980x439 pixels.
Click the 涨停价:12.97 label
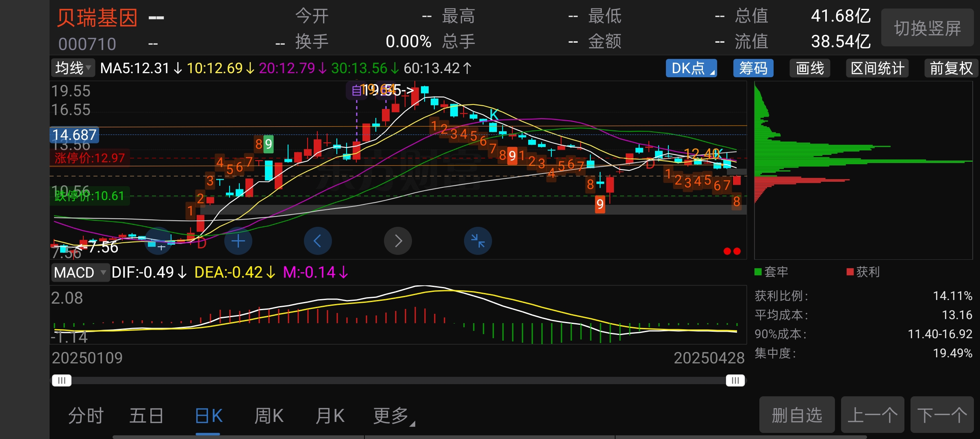pos(90,158)
